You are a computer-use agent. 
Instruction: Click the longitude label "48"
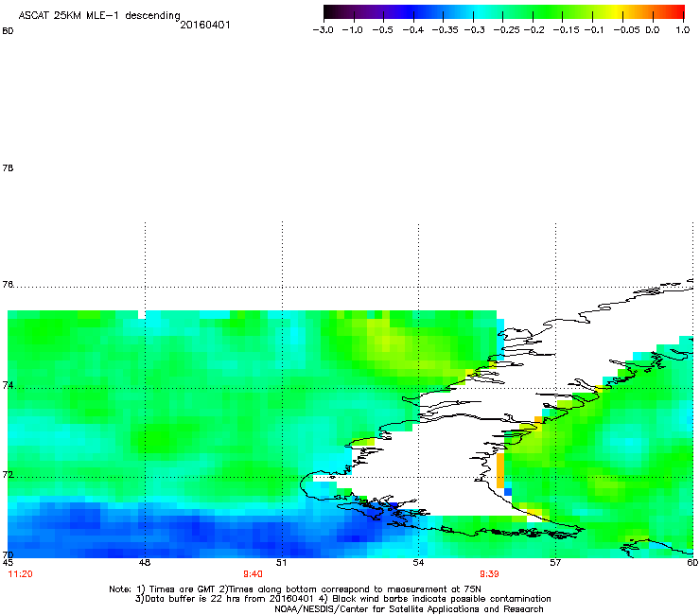click(x=145, y=563)
